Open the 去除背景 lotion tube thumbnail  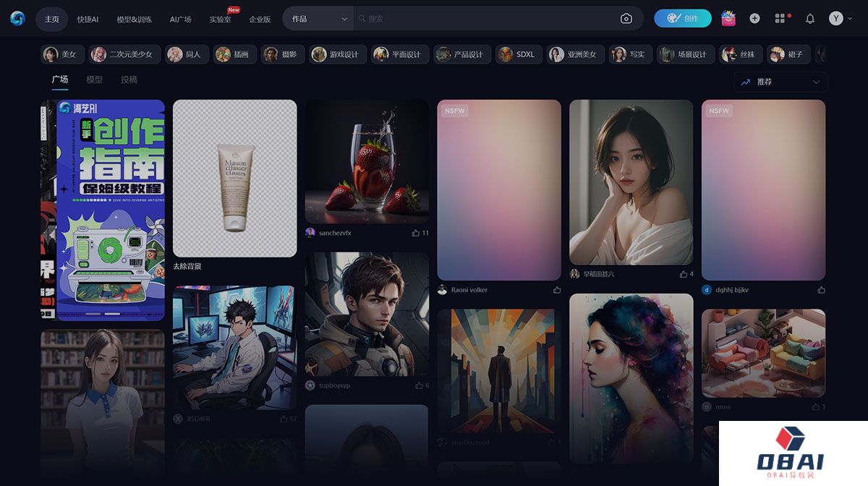[x=234, y=178]
